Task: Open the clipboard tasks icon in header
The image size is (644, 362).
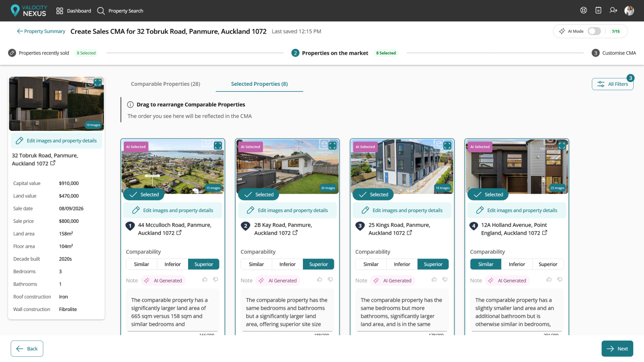Action: (x=598, y=10)
